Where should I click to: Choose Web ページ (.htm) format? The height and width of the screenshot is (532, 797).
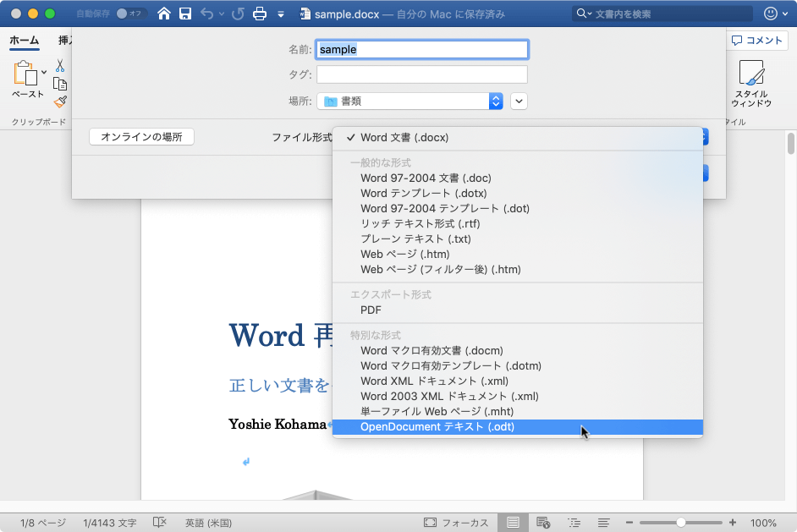coord(518,255)
